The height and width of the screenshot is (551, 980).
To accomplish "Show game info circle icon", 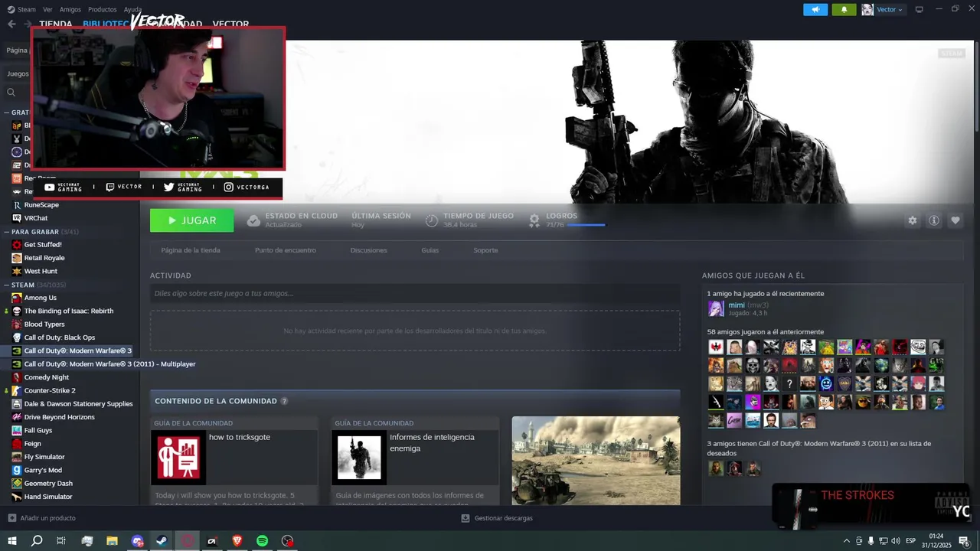I will pyautogui.click(x=934, y=220).
